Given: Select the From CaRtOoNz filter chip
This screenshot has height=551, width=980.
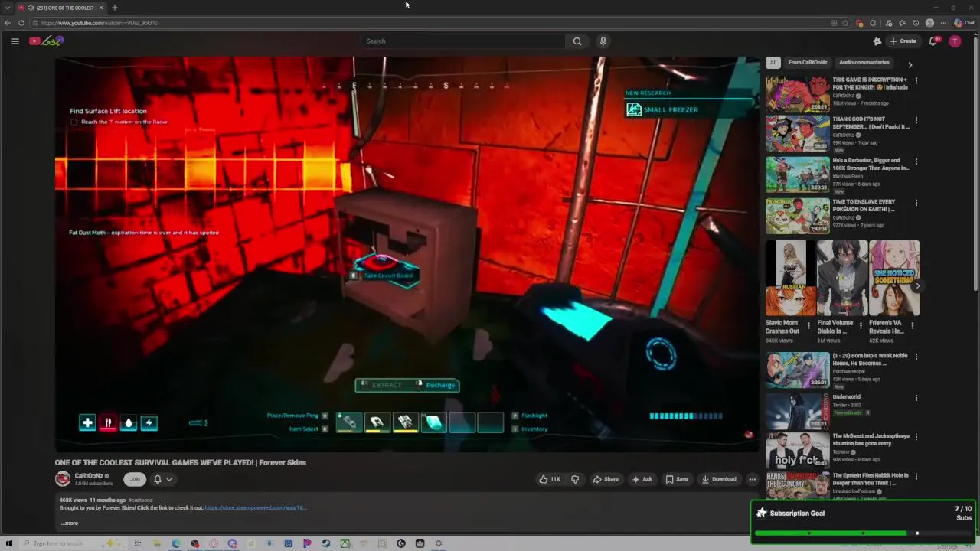Looking at the screenshot, I should 808,63.
